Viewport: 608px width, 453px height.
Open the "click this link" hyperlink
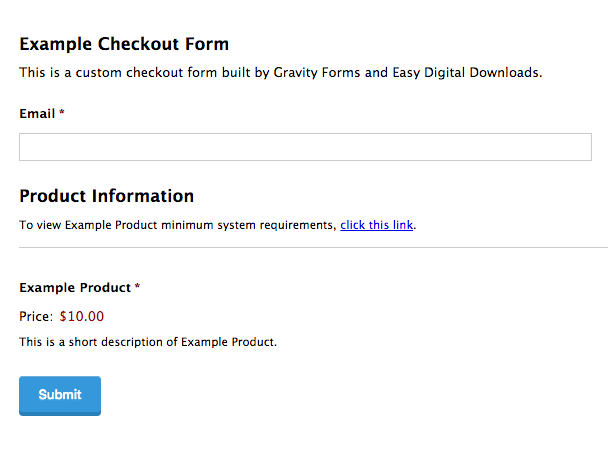[376, 225]
